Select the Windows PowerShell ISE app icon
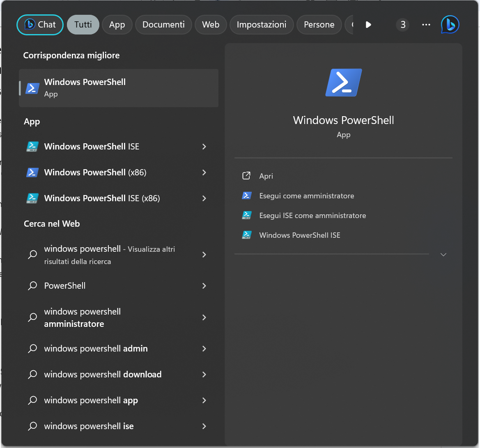The image size is (480, 448). click(32, 146)
